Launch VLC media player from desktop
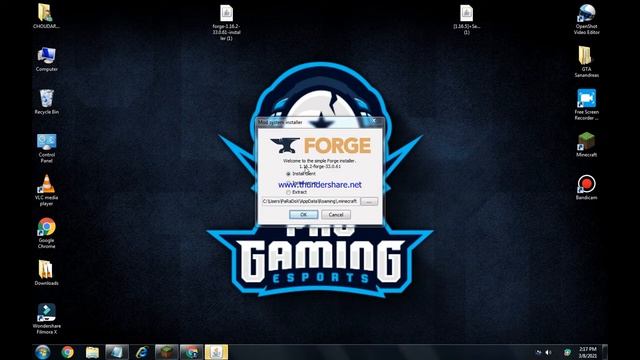The width and height of the screenshot is (640, 360). click(x=47, y=190)
